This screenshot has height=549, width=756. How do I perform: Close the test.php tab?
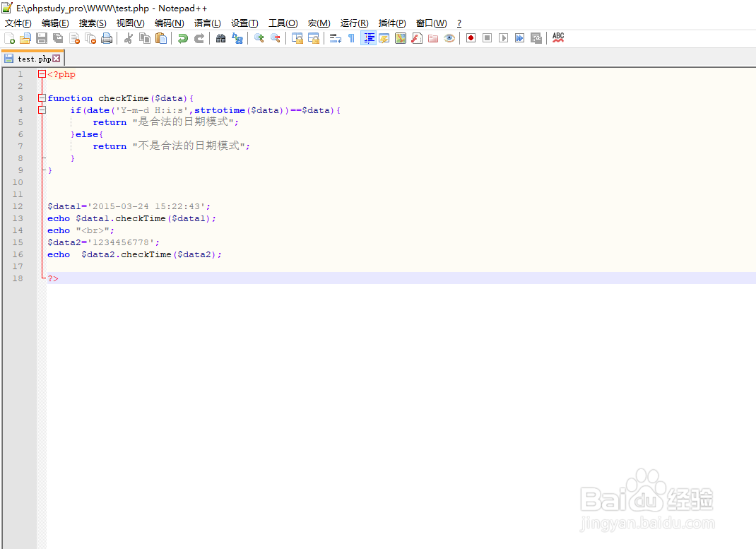click(57, 59)
